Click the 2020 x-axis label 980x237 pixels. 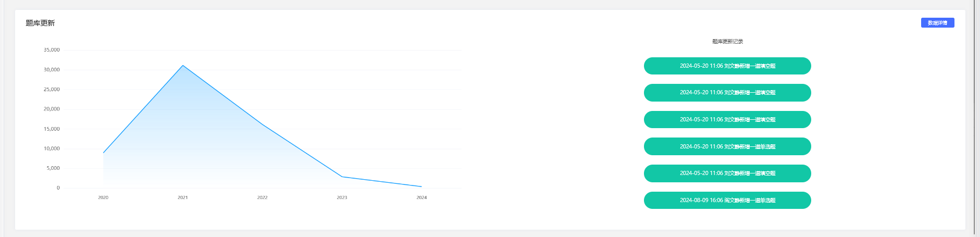[x=103, y=197]
